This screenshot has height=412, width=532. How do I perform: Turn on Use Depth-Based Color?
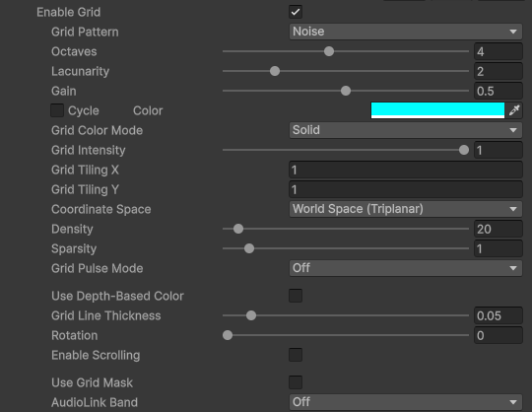click(296, 296)
